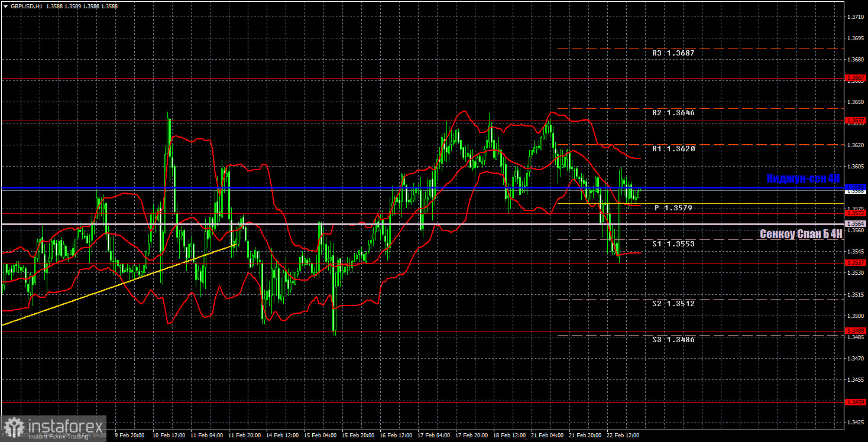Select the S1 1.3553 pivot label
Screen dimensions: 868x442
click(x=673, y=243)
